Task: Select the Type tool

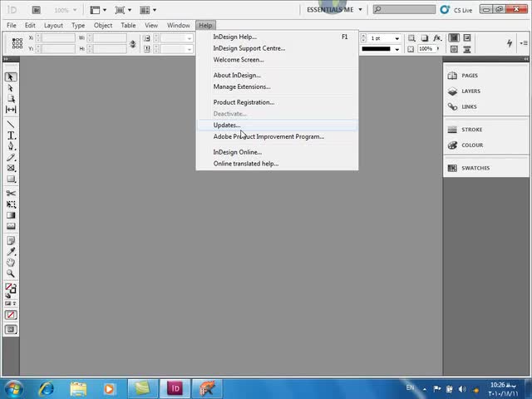Action: tap(11, 135)
